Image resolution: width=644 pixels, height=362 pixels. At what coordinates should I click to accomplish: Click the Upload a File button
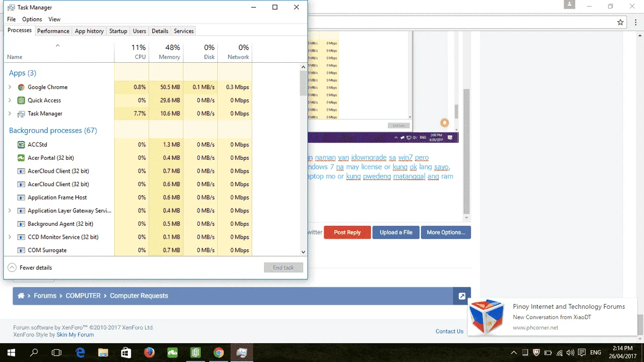tap(396, 232)
